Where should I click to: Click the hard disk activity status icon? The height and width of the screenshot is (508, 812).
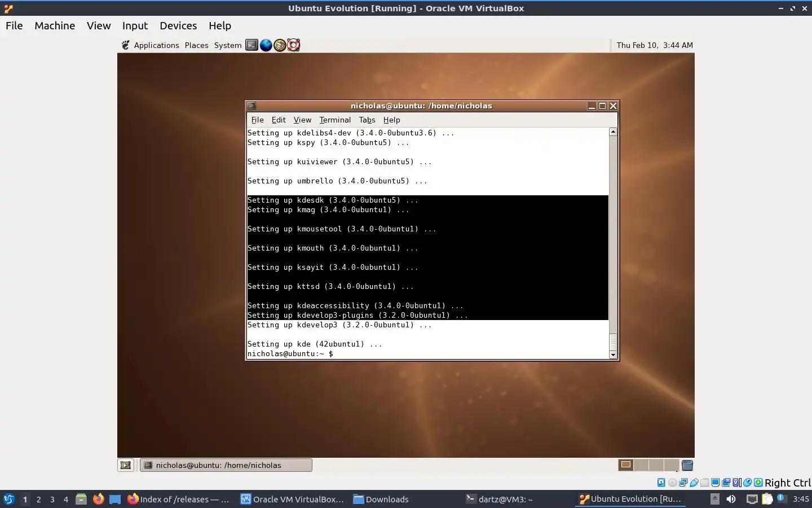(x=661, y=483)
